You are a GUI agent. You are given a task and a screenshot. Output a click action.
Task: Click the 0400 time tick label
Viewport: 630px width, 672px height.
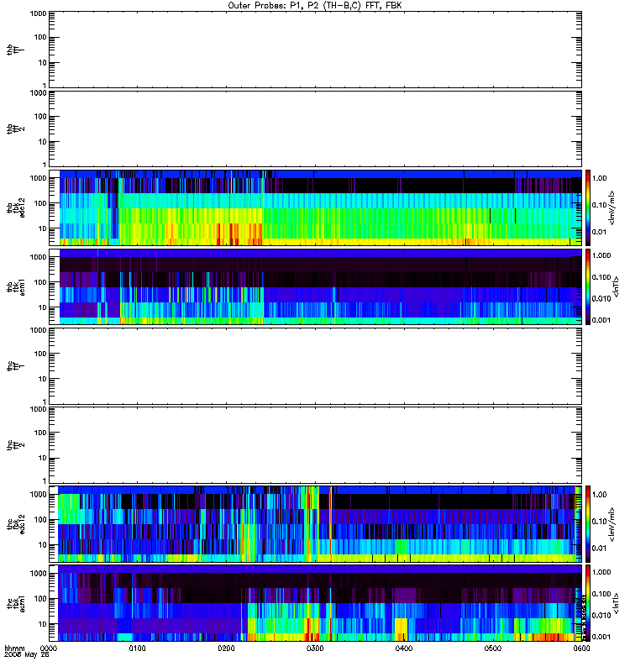[x=404, y=648]
